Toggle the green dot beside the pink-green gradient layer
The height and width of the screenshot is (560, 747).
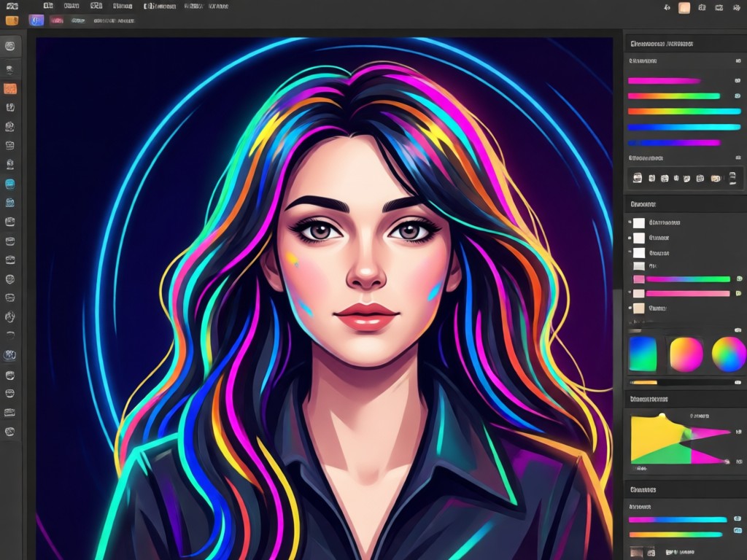coord(740,279)
